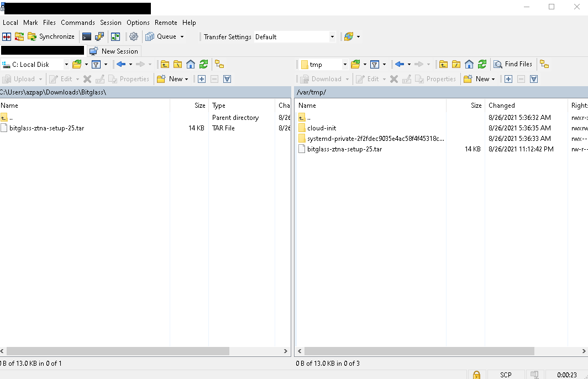The height and width of the screenshot is (379, 588).
Task: Click the globe New Session icon
Action: (349, 36)
